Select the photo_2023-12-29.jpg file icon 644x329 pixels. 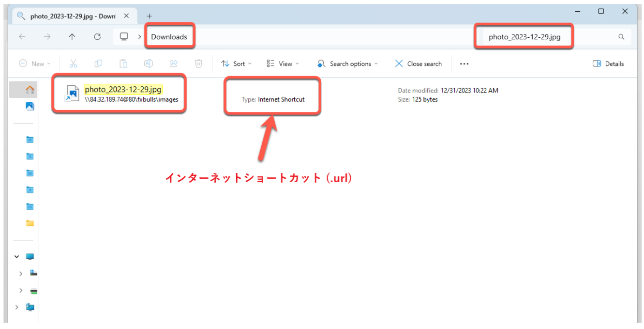[72, 94]
